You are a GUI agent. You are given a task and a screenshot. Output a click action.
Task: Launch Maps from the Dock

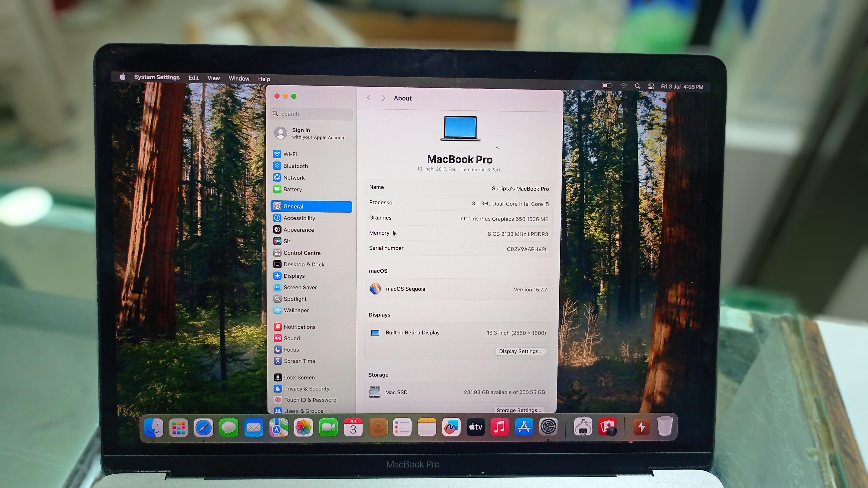pos(279,427)
